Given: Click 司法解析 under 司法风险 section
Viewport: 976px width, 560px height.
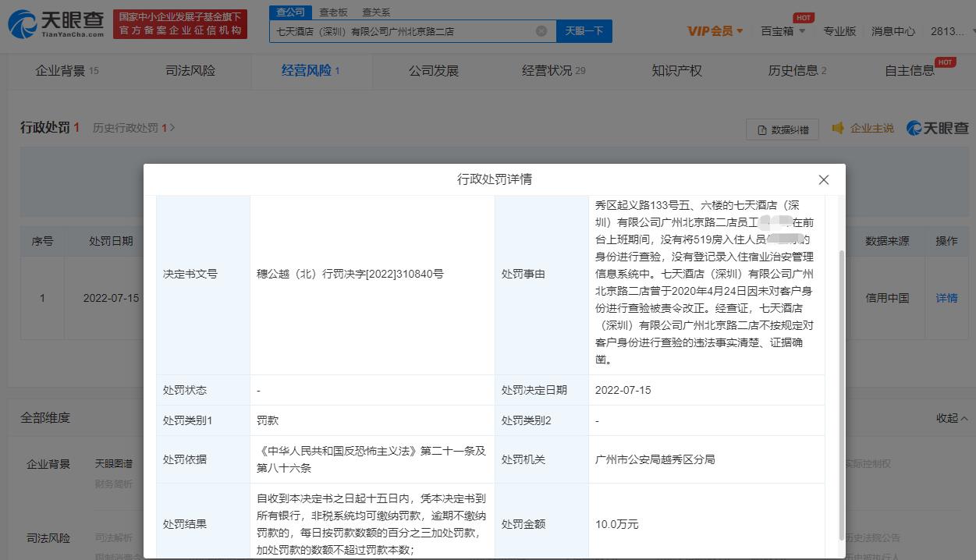Looking at the screenshot, I should pyautogui.click(x=114, y=537).
